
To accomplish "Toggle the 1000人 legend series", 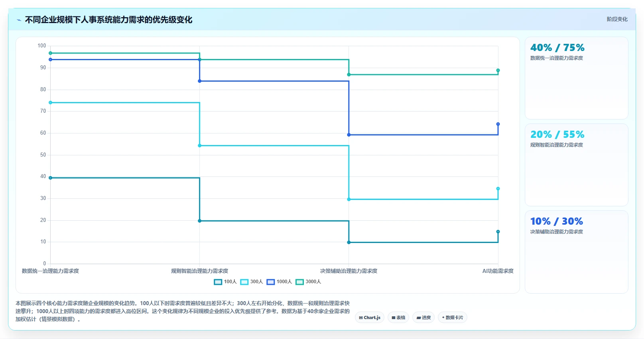I will (x=279, y=282).
